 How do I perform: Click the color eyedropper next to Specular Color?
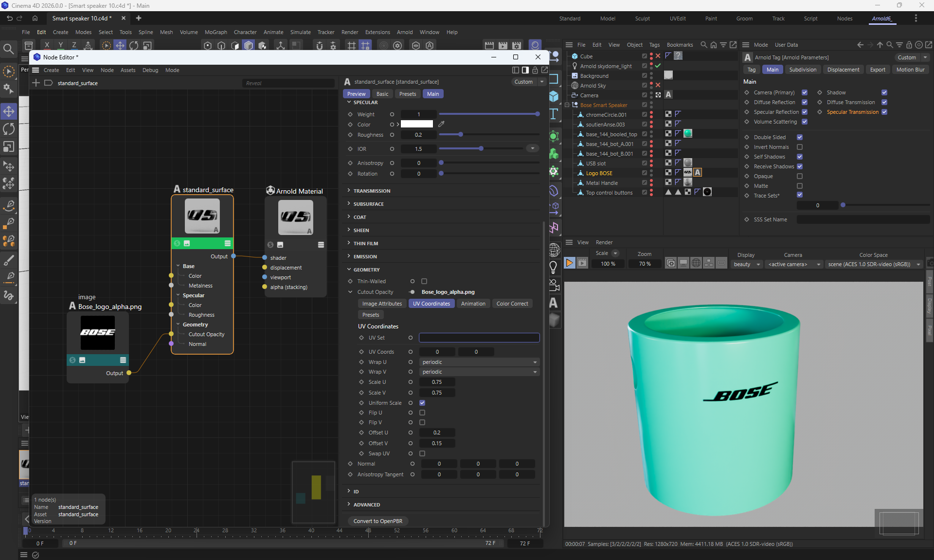pos(441,124)
